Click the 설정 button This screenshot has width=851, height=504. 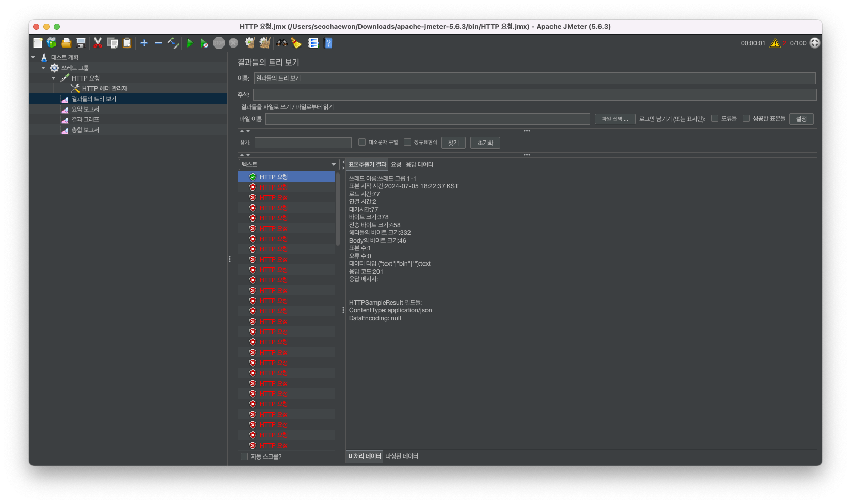click(x=801, y=119)
